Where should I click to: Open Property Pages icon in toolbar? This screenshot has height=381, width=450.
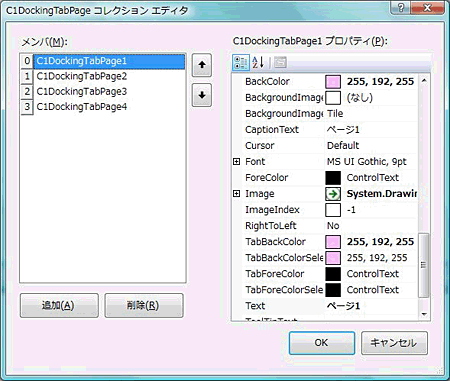point(280,62)
